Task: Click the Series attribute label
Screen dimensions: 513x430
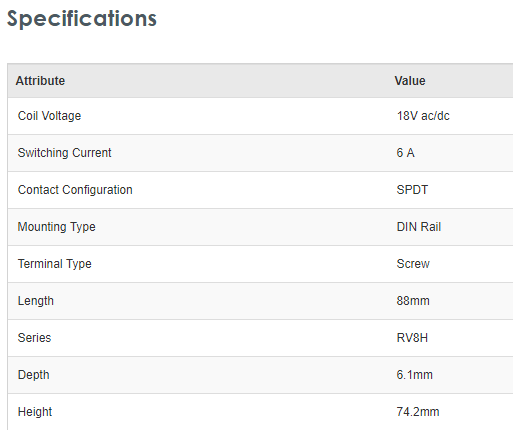Action: [34, 338]
